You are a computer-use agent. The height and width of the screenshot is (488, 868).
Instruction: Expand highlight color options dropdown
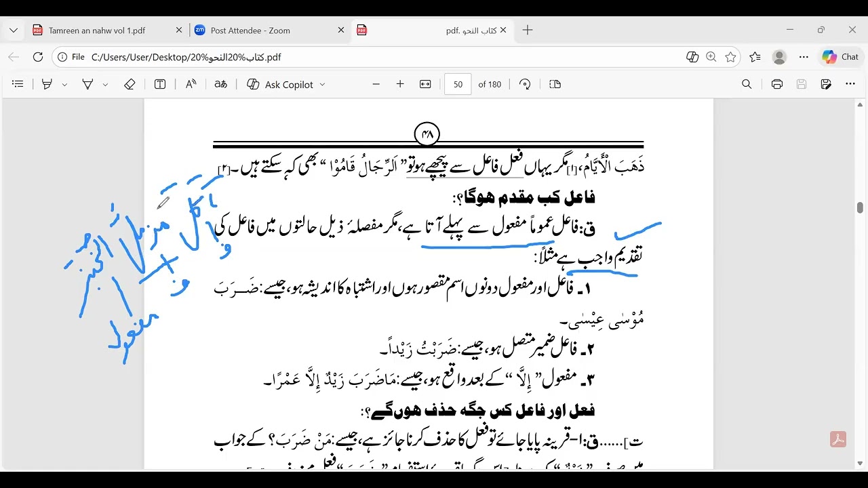64,84
